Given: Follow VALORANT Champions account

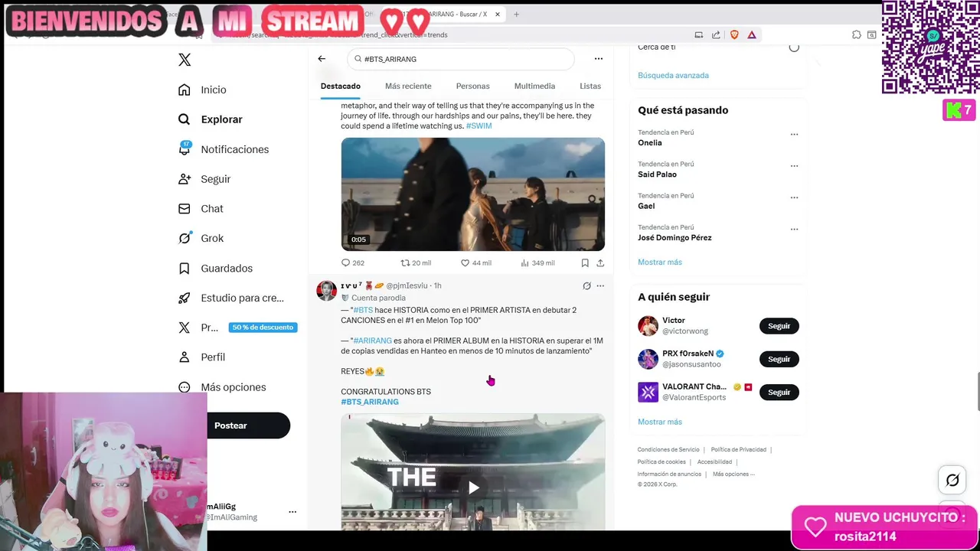Looking at the screenshot, I should [x=779, y=392].
